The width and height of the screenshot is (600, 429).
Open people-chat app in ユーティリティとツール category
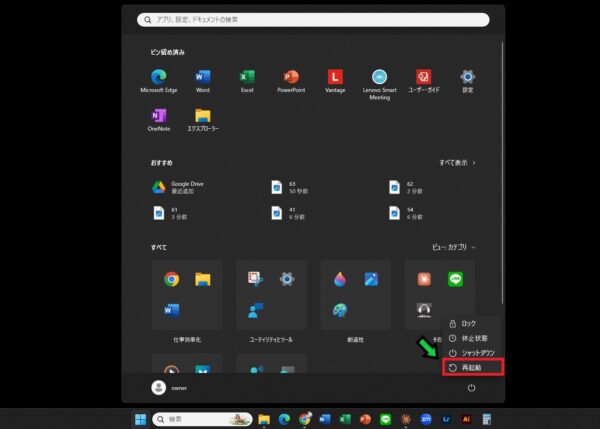point(255,310)
